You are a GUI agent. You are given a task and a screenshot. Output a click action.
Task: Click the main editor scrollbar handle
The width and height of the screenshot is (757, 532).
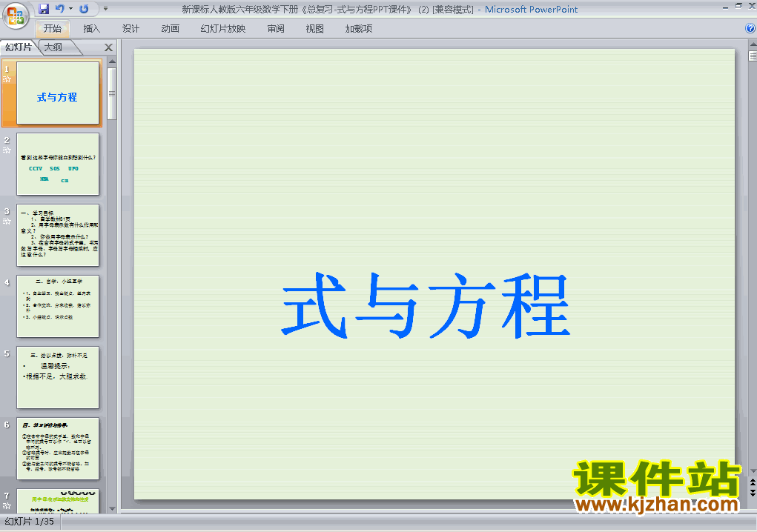tap(753, 56)
